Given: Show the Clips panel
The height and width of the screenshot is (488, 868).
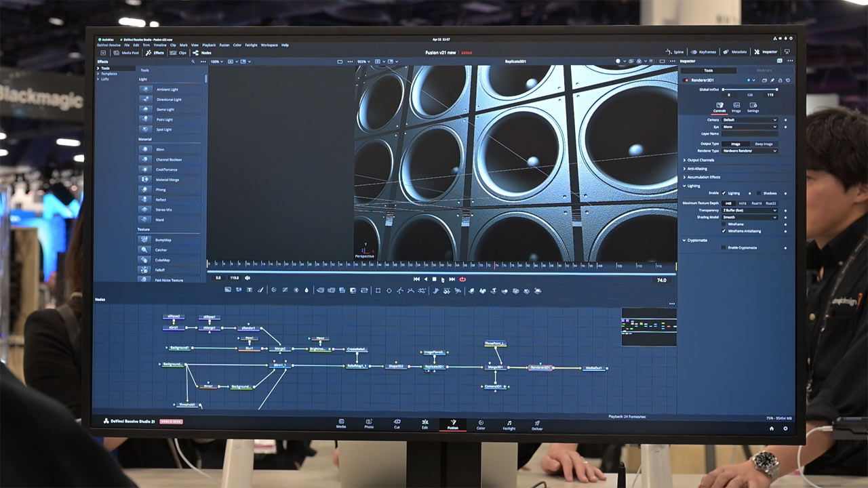Looking at the screenshot, I should coord(179,52).
